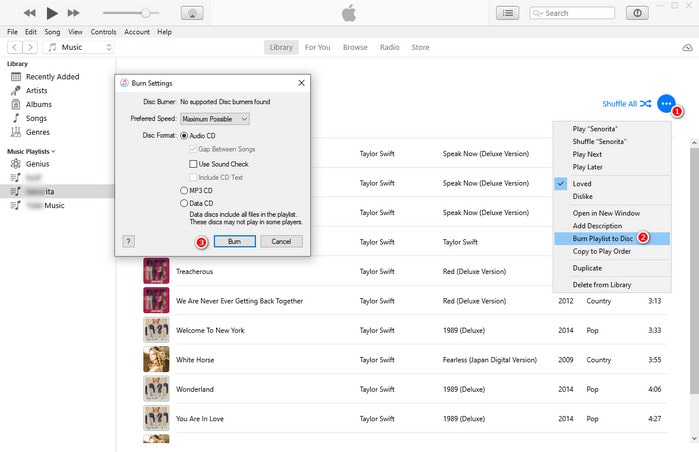The width and height of the screenshot is (699, 452).
Task: Open the Controls menu
Action: [x=103, y=32]
